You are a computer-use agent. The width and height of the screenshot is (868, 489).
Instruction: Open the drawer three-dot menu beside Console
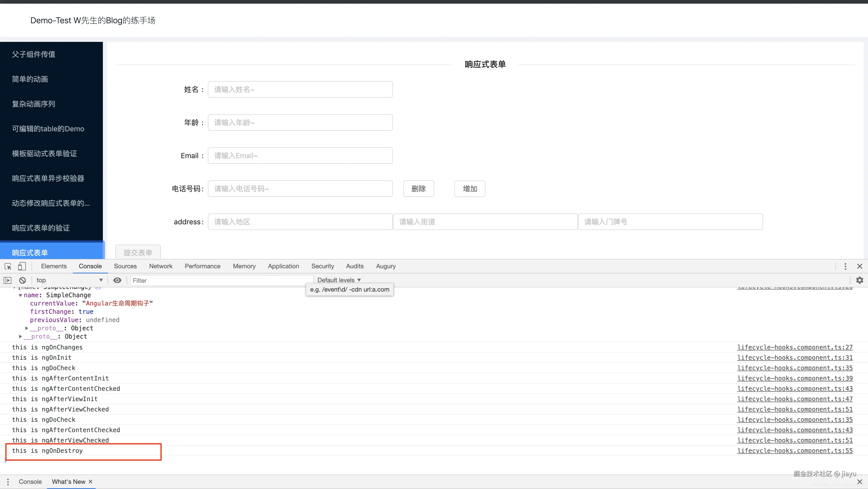pyautogui.click(x=8, y=482)
